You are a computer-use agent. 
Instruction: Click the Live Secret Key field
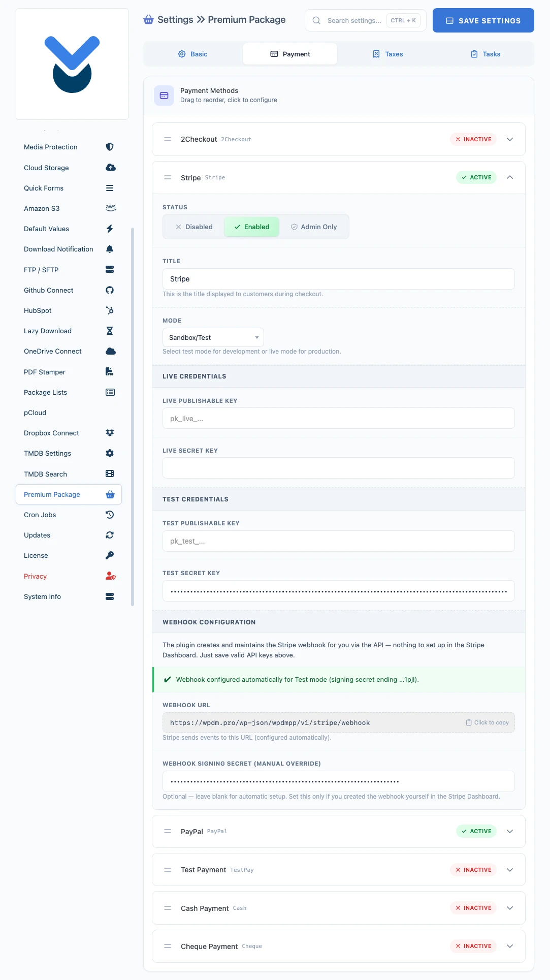pyautogui.click(x=339, y=468)
